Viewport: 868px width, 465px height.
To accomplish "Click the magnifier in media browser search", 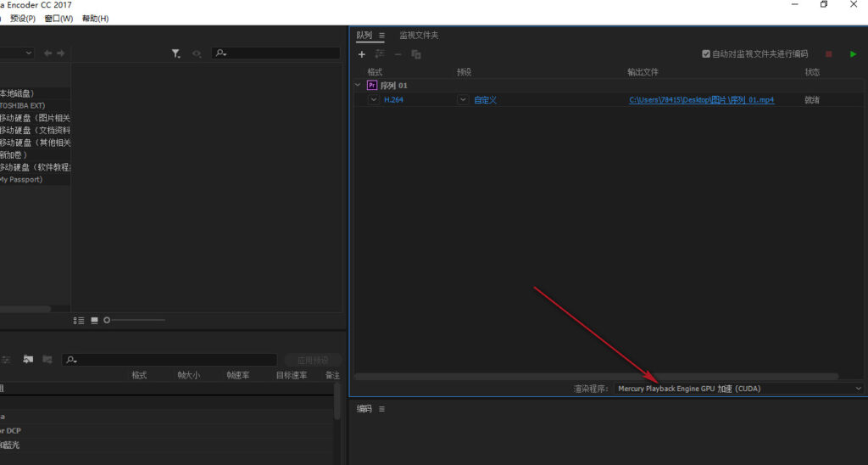I will coord(220,53).
